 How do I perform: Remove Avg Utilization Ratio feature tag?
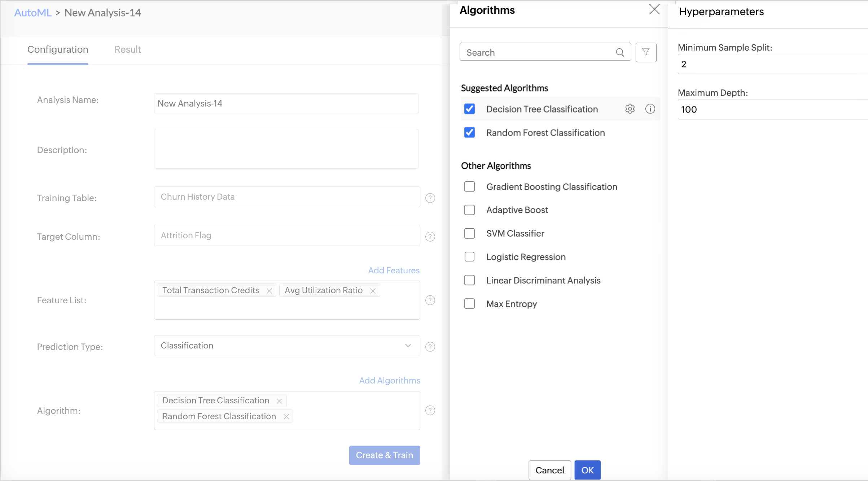[373, 291]
